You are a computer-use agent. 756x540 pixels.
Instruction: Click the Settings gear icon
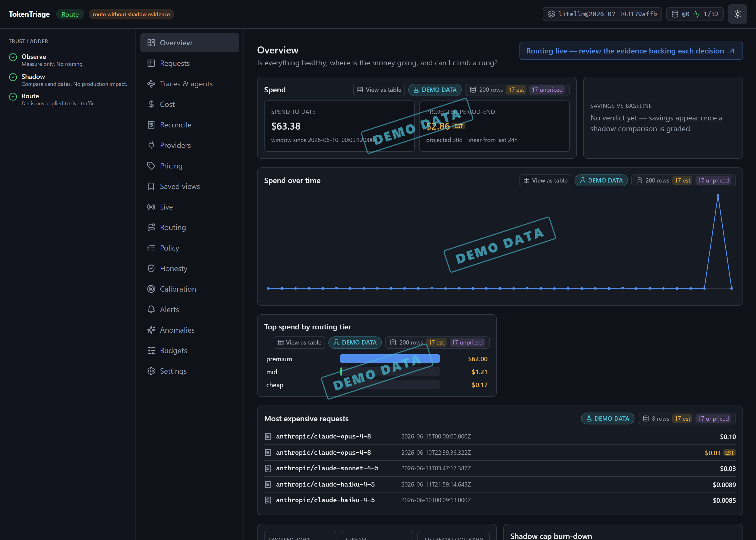click(x=151, y=371)
